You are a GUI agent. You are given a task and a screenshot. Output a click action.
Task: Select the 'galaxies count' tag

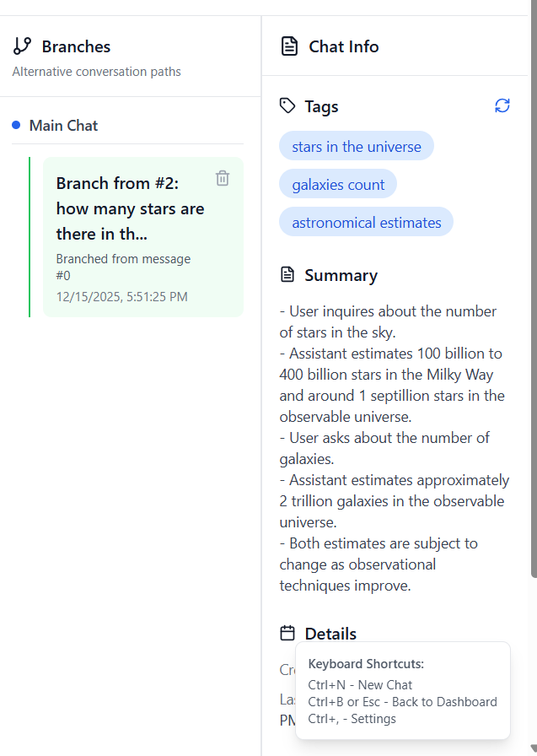(337, 183)
